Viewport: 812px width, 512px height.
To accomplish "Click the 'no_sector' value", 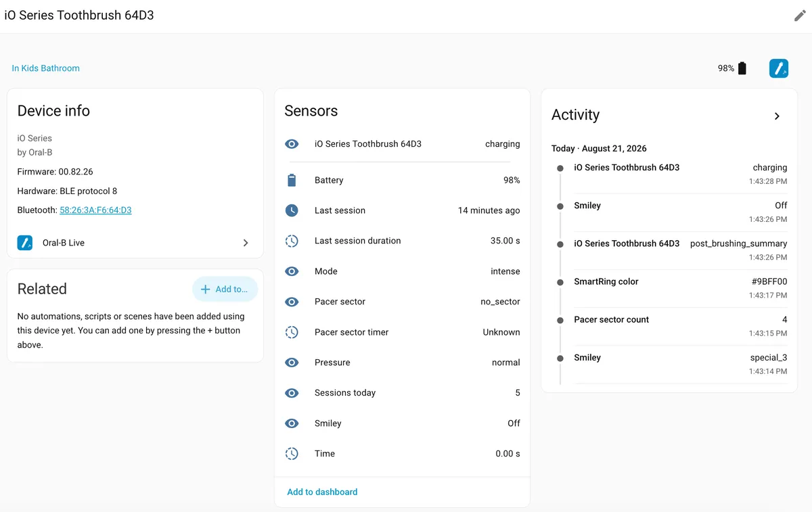I will pyautogui.click(x=500, y=302).
